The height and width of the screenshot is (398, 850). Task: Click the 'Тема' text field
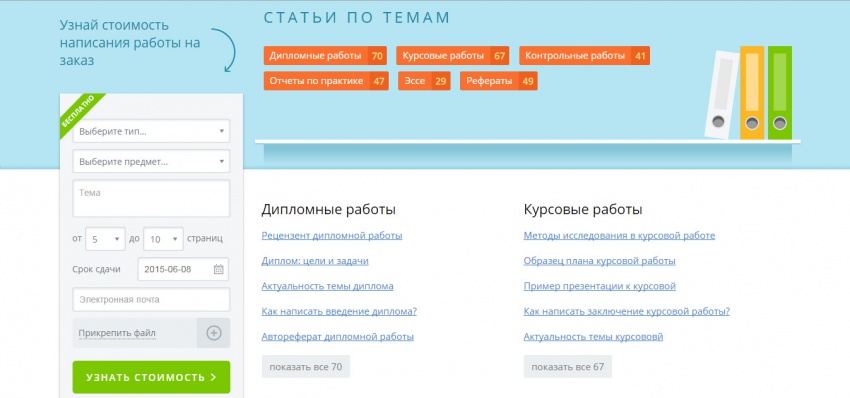coord(151,198)
